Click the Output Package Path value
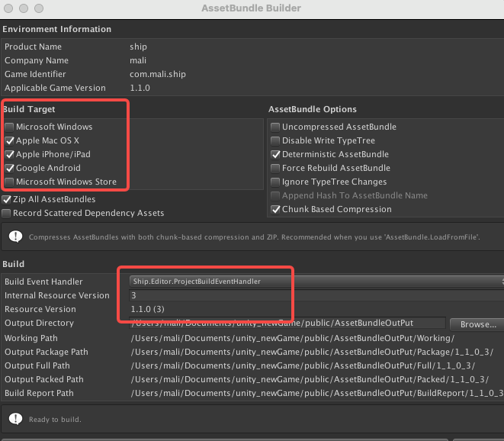Image resolution: width=504 pixels, height=441 pixels. click(312, 352)
